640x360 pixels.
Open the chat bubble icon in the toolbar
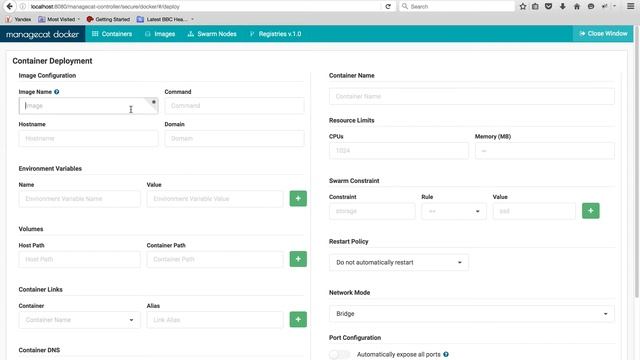coord(591,6)
